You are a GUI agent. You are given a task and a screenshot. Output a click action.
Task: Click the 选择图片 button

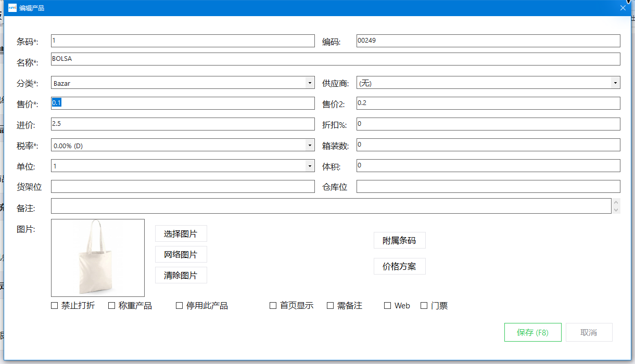click(x=181, y=234)
